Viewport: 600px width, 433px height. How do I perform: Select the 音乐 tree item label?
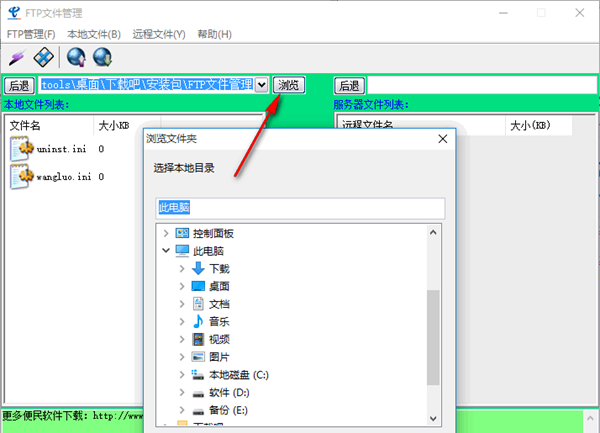(x=219, y=321)
